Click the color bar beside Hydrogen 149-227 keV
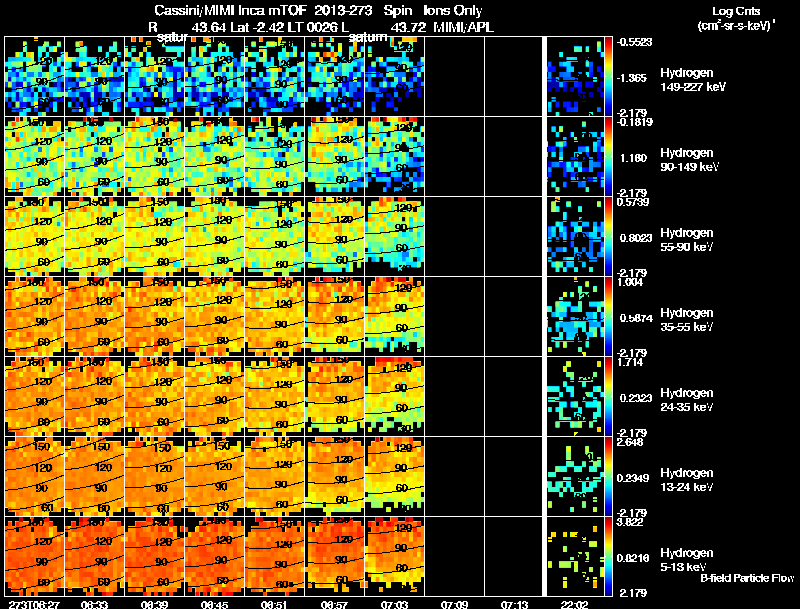The height and width of the screenshot is (609, 800). 609,76
